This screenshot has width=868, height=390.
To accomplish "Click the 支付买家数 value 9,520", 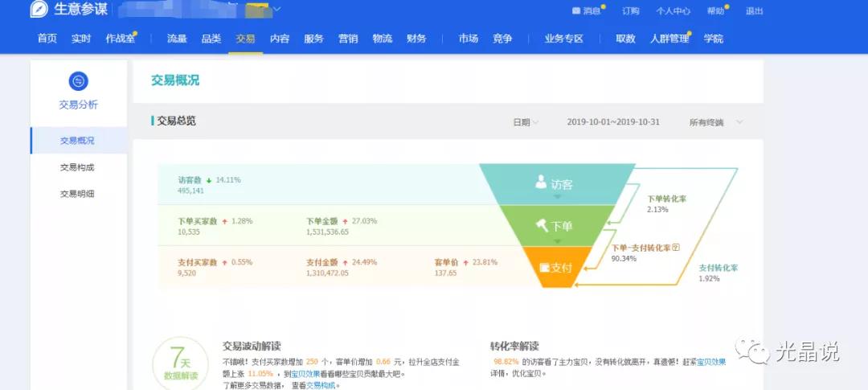I will click(x=186, y=273).
